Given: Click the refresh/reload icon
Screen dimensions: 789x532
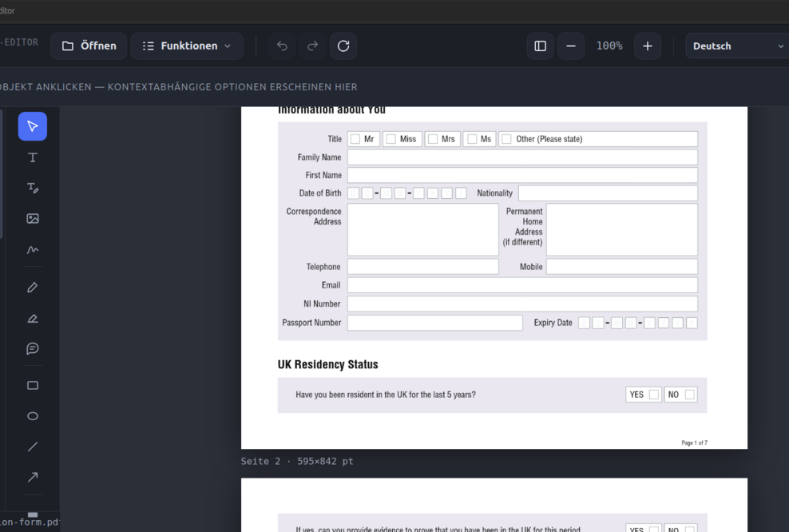Looking at the screenshot, I should pyautogui.click(x=343, y=46).
